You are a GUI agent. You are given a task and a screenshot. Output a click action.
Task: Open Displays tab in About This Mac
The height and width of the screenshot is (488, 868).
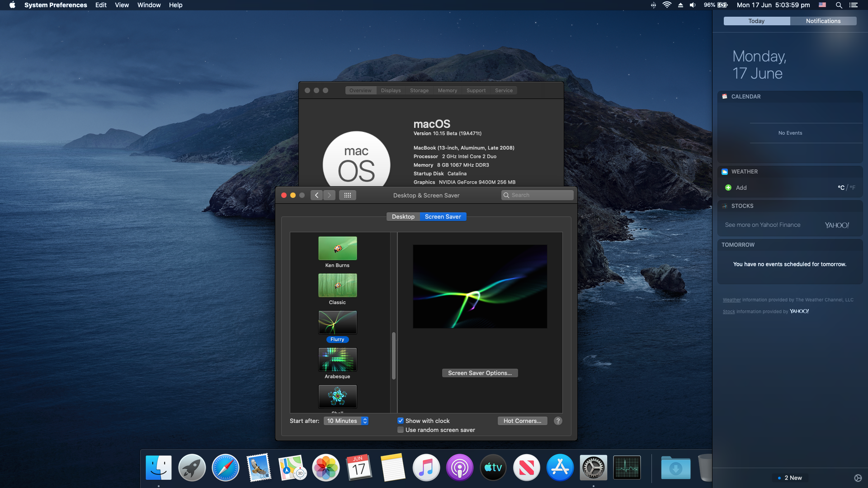pyautogui.click(x=391, y=90)
